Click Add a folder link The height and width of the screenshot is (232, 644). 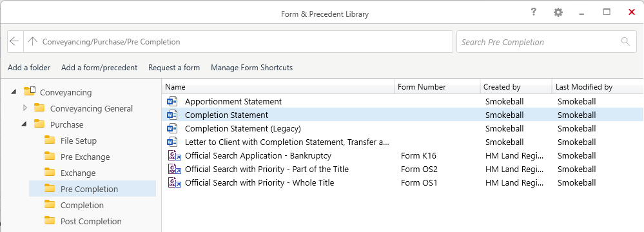click(29, 67)
